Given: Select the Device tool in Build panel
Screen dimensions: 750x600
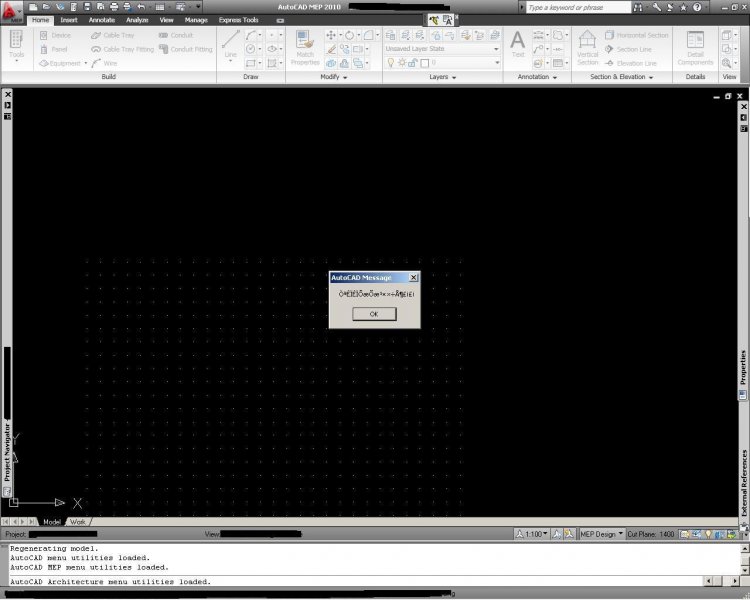Looking at the screenshot, I should pos(55,35).
